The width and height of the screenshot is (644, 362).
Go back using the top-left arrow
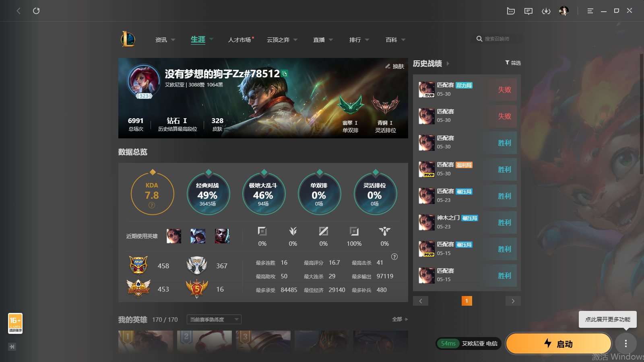tap(19, 11)
